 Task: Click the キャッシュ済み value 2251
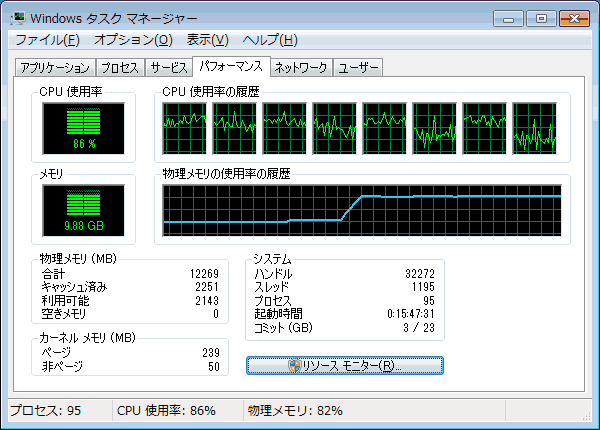point(207,287)
